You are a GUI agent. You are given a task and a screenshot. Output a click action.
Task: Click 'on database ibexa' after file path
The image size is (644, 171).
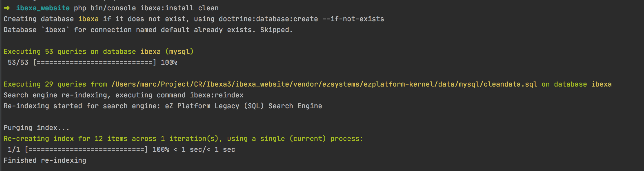[576, 84]
